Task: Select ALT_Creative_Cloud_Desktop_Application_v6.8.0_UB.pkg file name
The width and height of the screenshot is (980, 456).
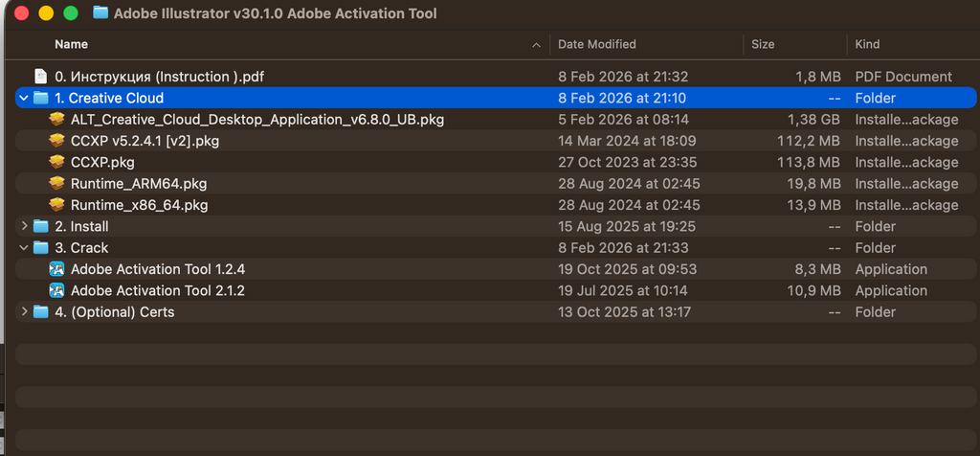Action: [257, 119]
